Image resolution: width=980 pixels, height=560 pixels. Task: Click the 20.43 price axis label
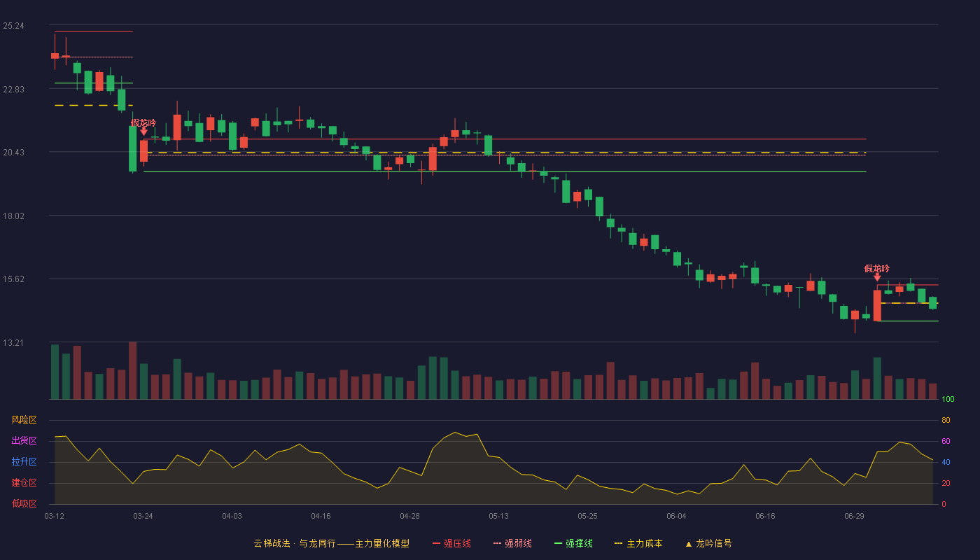(x=13, y=153)
